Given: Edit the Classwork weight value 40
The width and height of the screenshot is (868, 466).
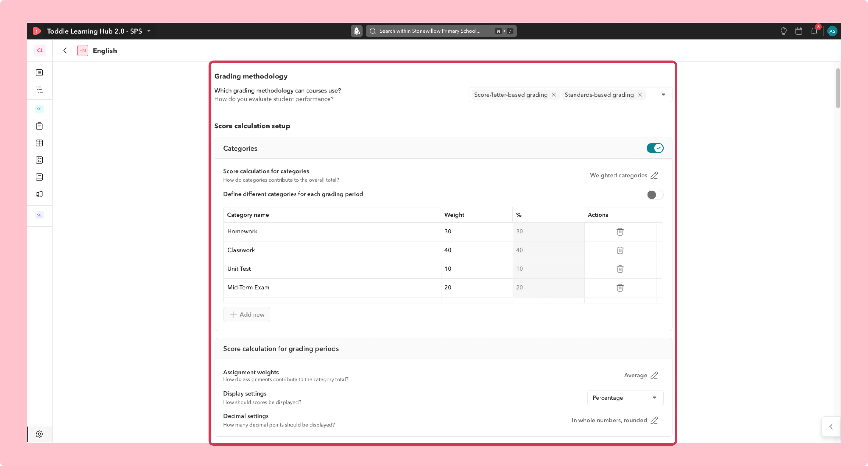Looking at the screenshot, I should click(x=477, y=250).
